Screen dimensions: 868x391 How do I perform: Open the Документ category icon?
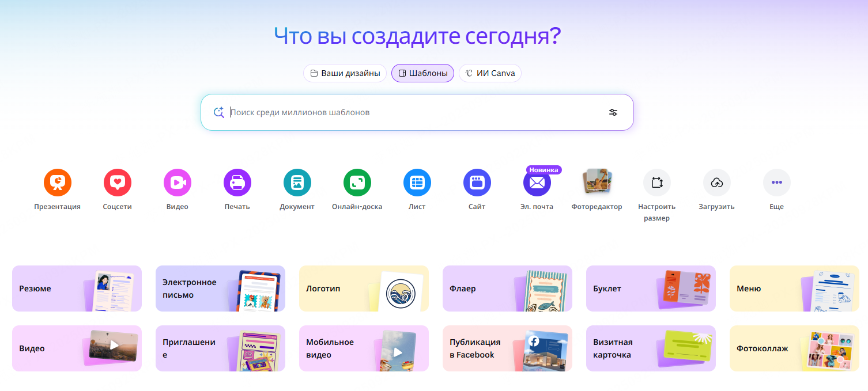pyautogui.click(x=297, y=182)
